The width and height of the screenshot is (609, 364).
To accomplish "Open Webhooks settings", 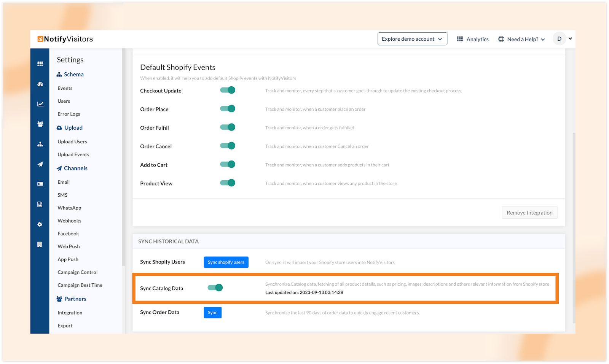I will [69, 221].
